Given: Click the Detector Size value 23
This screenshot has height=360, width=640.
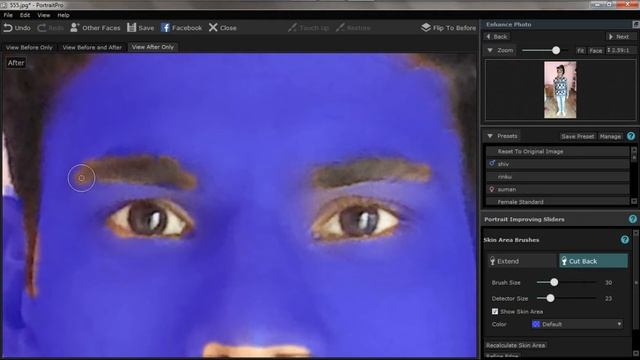Looking at the screenshot, I should pos(608,298).
